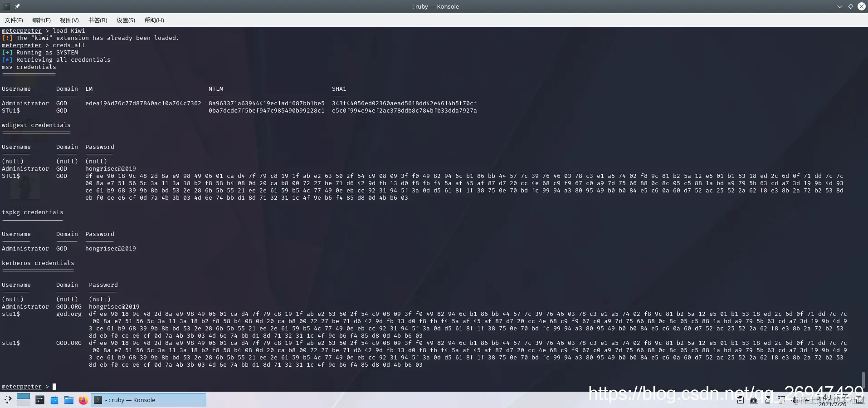The width and height of the screenshot is (868, 408).
Task: Maximize the Konsole window
Action: coord(851,6)
